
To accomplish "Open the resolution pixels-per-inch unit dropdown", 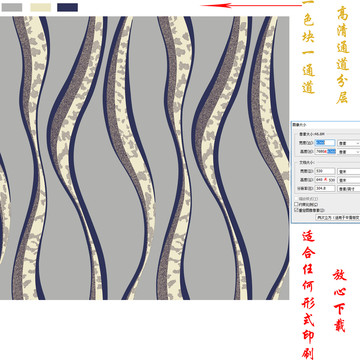I will (x=349, y=189).
